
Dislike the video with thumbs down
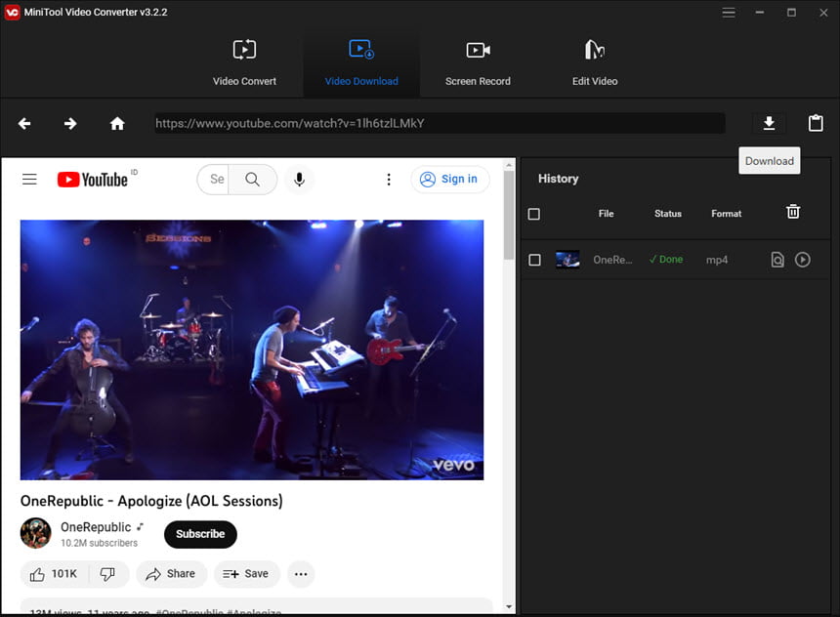pyautogui.click(x=107, y=574)
